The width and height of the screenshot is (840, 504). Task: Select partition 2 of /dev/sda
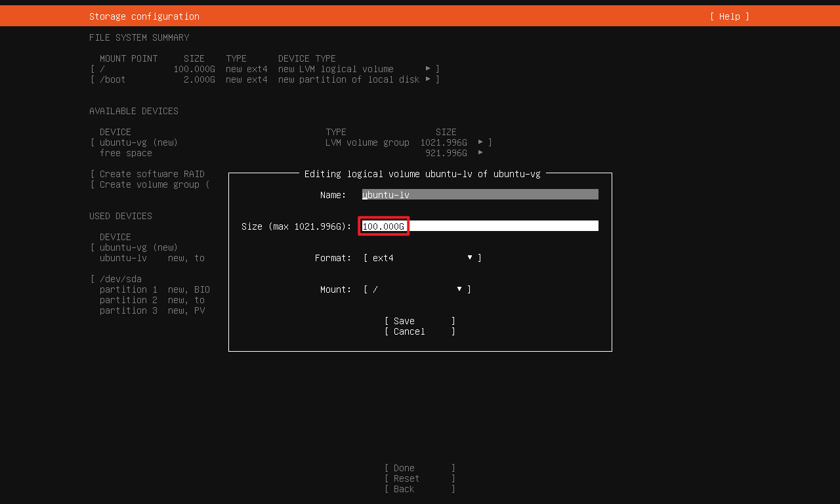(x=152, y=300)
